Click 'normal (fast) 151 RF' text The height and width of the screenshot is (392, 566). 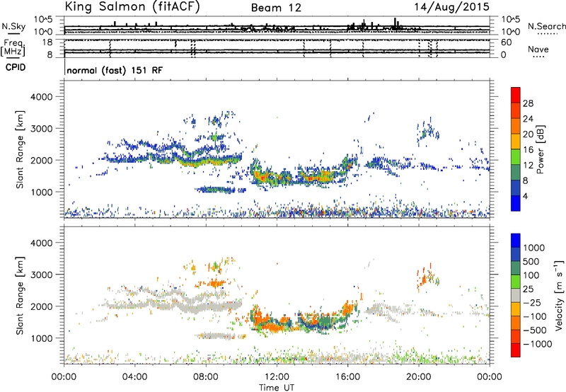coord(115,70)
